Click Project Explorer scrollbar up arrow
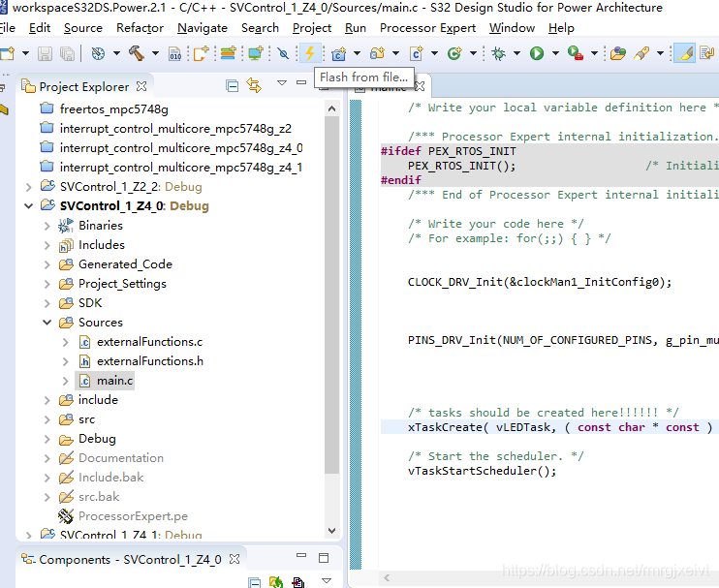The height and width of the screenshot is (588, 719). (x=331, y=108)
